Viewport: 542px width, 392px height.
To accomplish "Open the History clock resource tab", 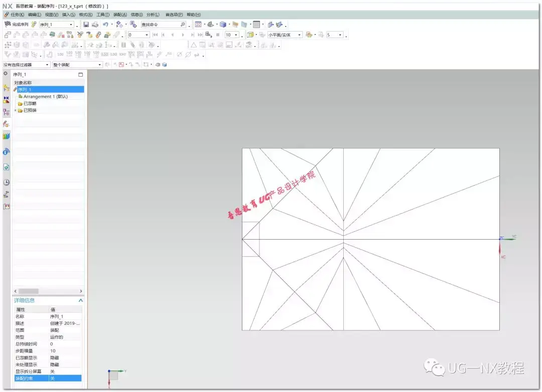I will pyautogui.click(x=6, y=182).
